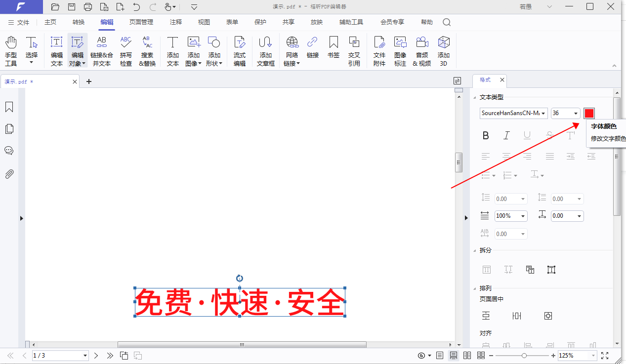Center align text in format panel
This screenshot has height=364, width=626.
506,156
